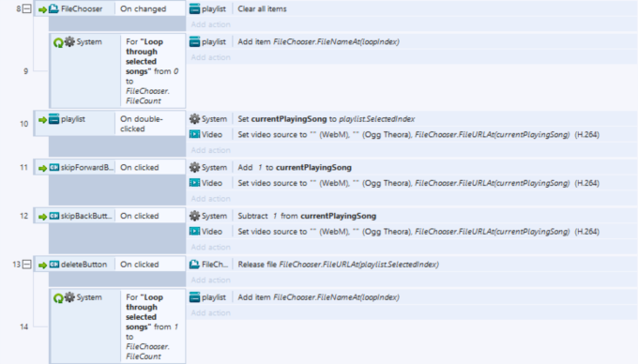Click Add action in event 12
638x364 pixels.
(211, 247)
